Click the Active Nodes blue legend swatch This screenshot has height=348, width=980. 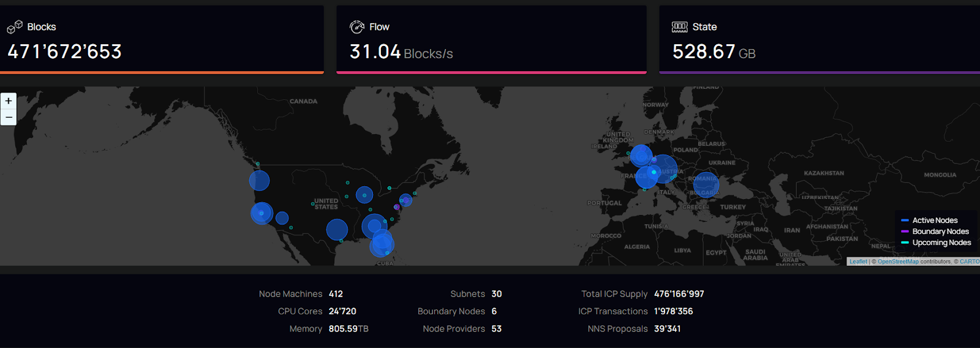(x=905, y=221)
